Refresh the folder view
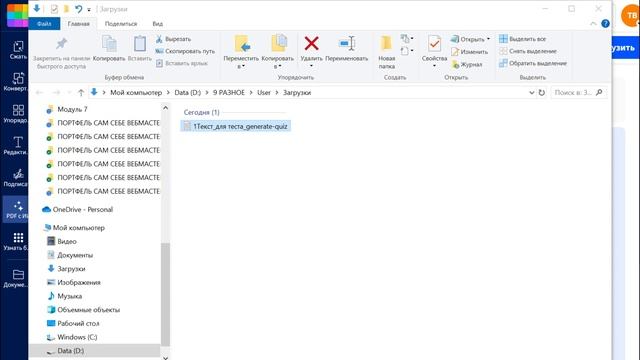640x360 pixels. pyautogui.click(x=542, y=93)
